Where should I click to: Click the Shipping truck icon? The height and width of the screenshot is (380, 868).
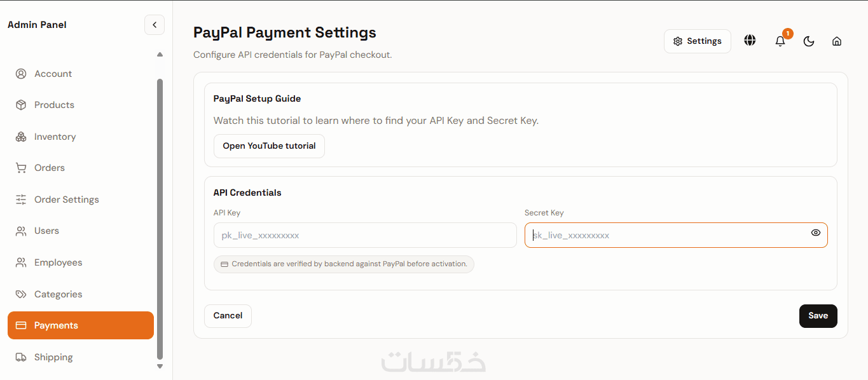pos(21,357)
